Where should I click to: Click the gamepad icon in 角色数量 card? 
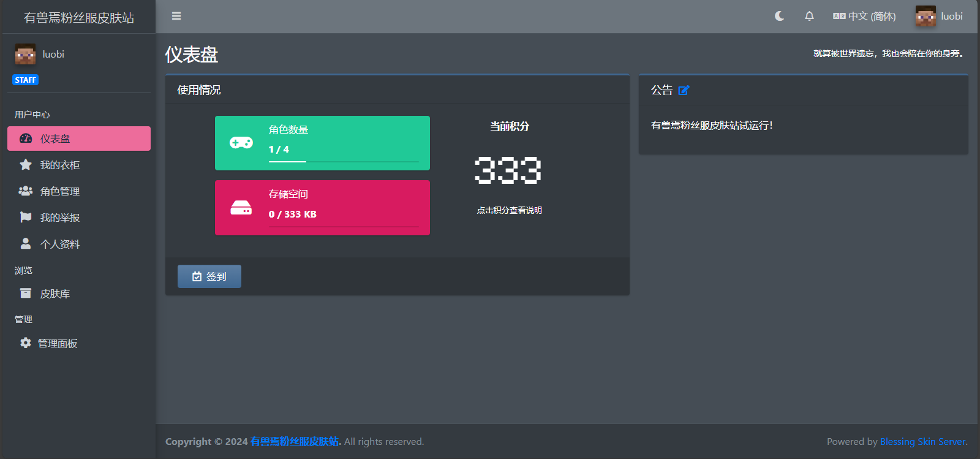[x=241, y=143]
